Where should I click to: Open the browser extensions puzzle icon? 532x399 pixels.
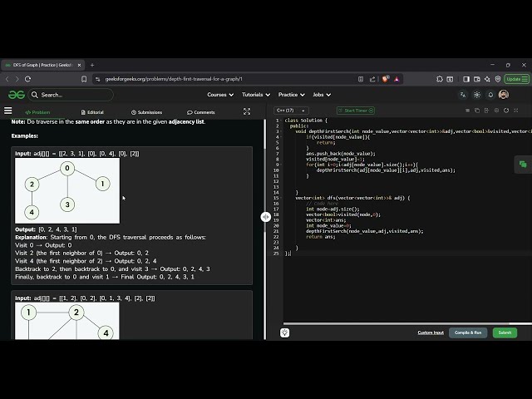click(440, 79)
